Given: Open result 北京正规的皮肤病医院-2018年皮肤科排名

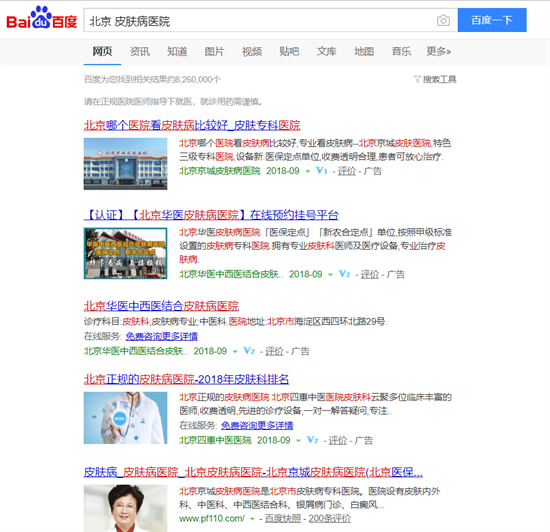Looking at the screenshot, I should [x=186, y=379].
